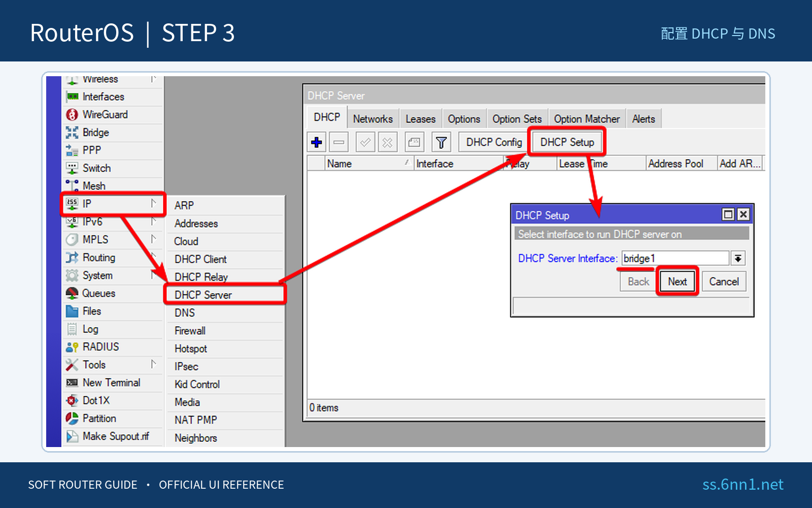
Task: Open IPsec in the IP submenu
Action: 225,366
